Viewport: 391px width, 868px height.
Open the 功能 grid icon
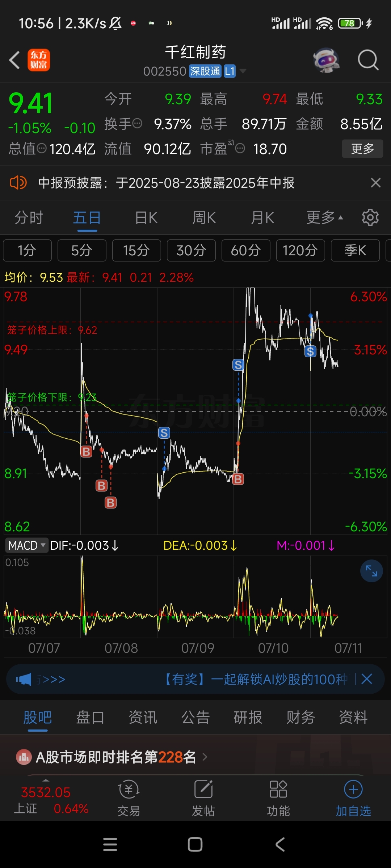coord(278,789)
